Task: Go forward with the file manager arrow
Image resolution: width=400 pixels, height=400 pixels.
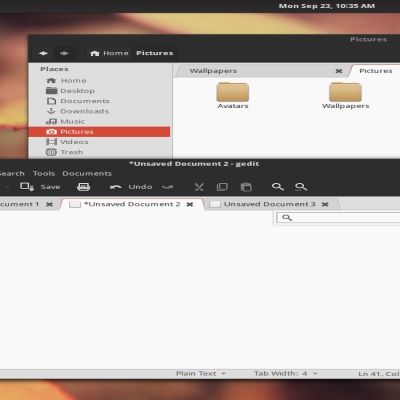Action: (x=64, y=53)
